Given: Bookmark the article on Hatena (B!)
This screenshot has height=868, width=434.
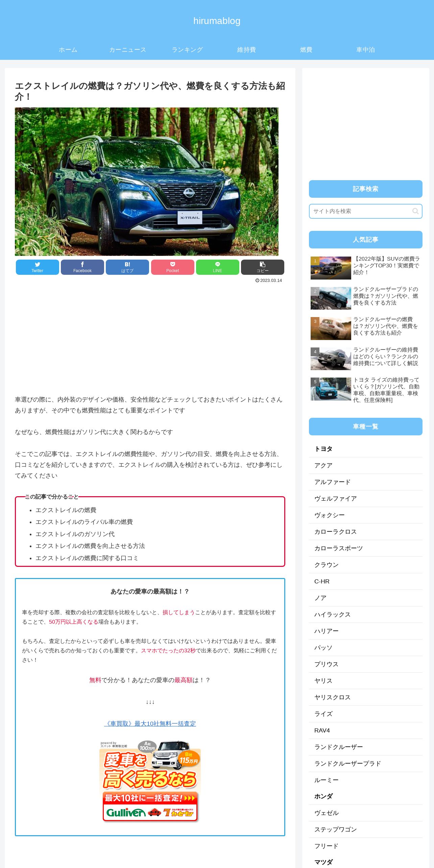Looking at the screenshot, I should click(x=127, y=267).
